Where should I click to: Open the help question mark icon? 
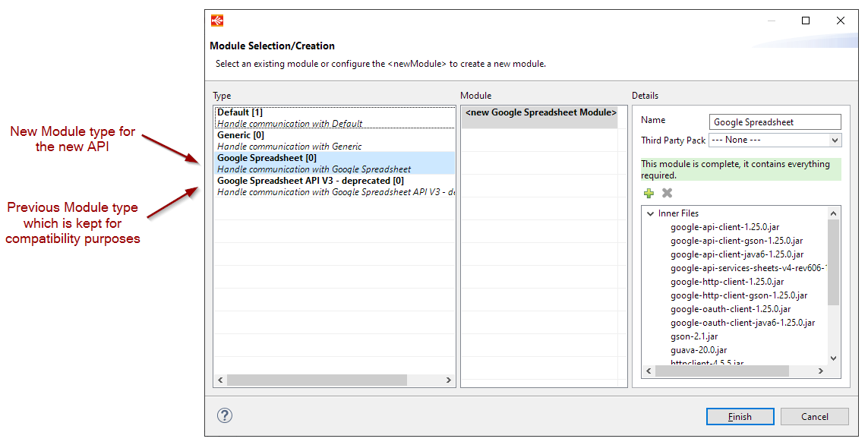[225, 415]
